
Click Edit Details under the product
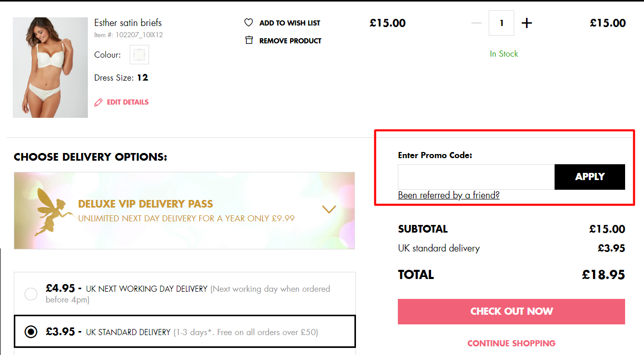point(127,102)
